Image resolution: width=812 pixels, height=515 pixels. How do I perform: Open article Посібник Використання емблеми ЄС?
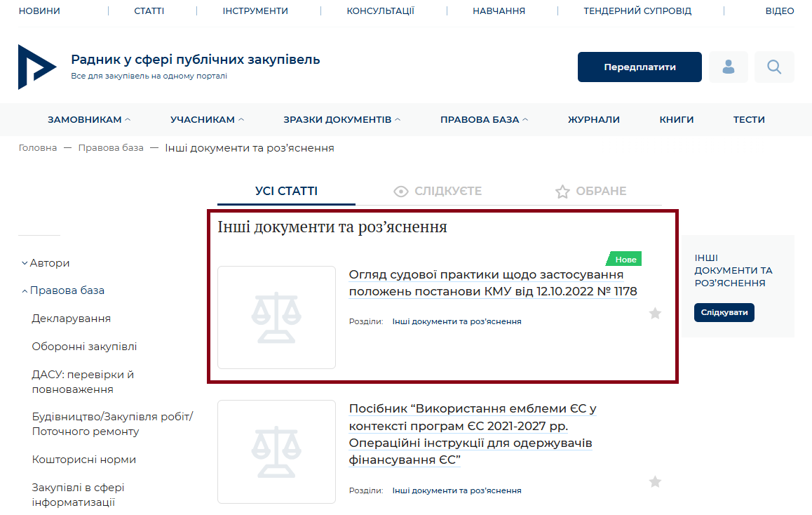tap(473, 434)
